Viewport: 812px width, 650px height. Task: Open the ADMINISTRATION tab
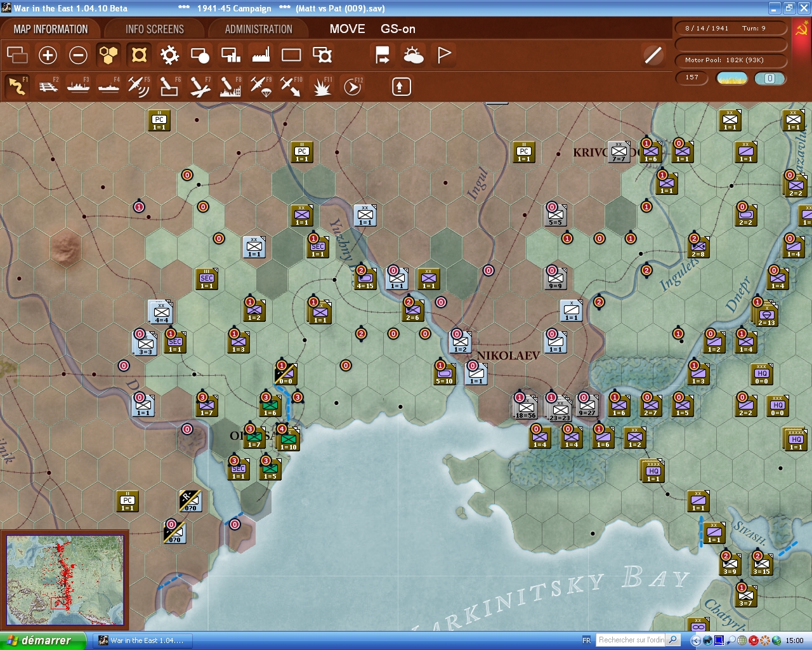[x=259, y=29]
